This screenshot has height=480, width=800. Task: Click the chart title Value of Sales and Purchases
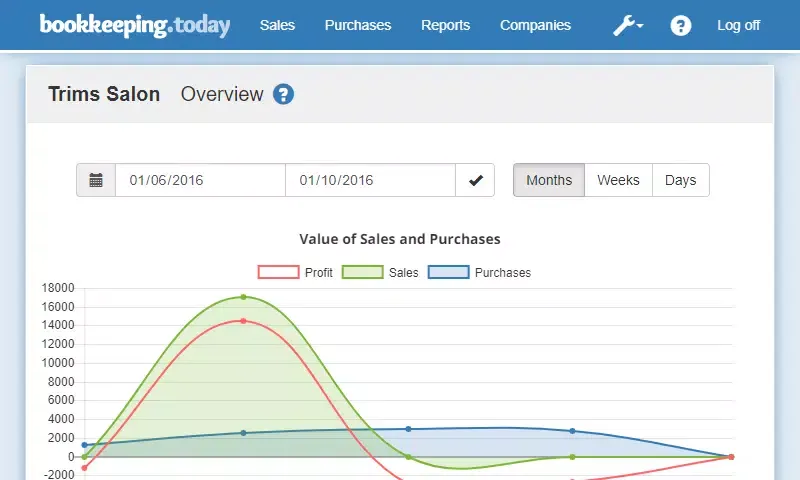(x=400, y=239)
